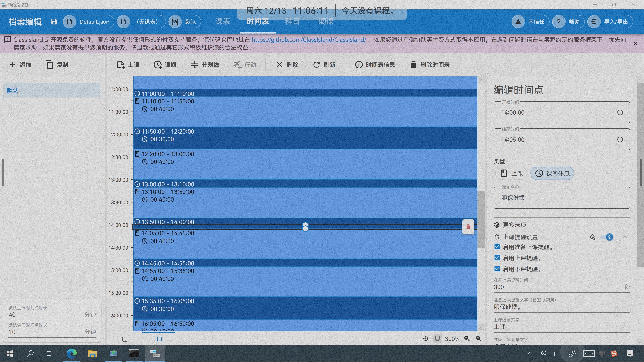This screenshot has width=644, height=362.
Task: Click the red delete time point icon
Action: coord(468,227)
